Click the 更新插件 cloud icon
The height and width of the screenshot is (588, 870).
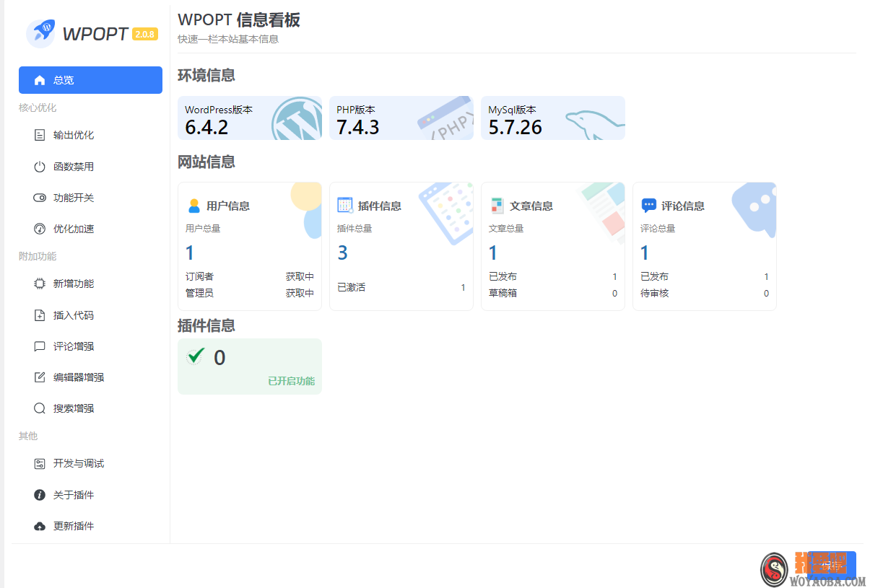point(40,525)
